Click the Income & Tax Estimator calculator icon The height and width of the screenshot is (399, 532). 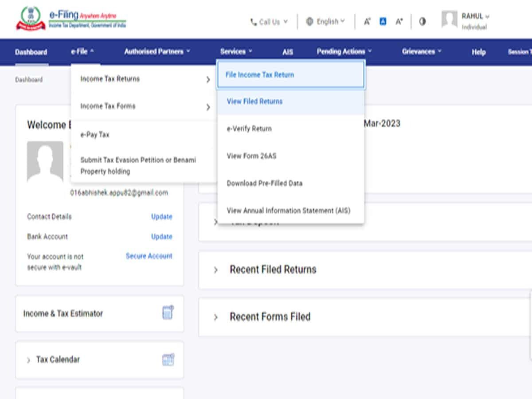click(168, 313)
